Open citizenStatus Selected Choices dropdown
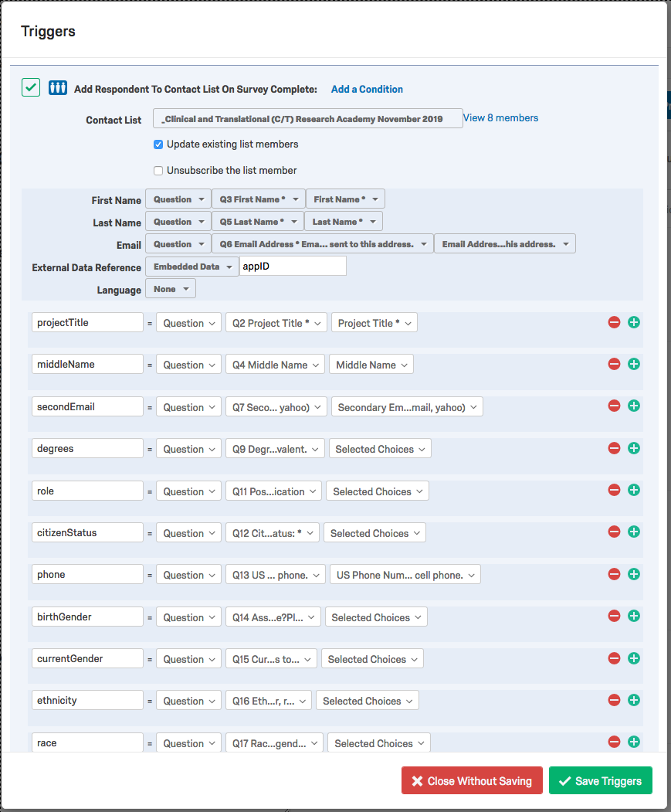This screenshot has width=671, height=812. pyautogui.click(x=374, y=533)
